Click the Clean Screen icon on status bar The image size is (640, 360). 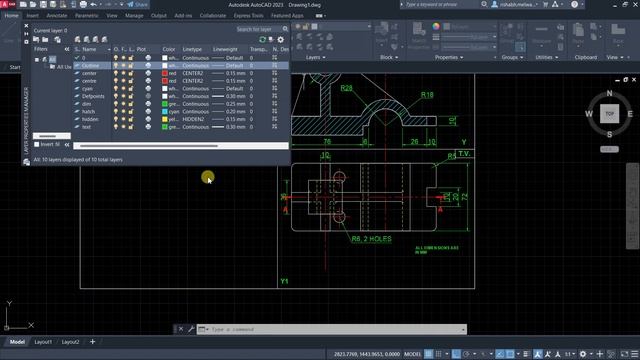624,354
